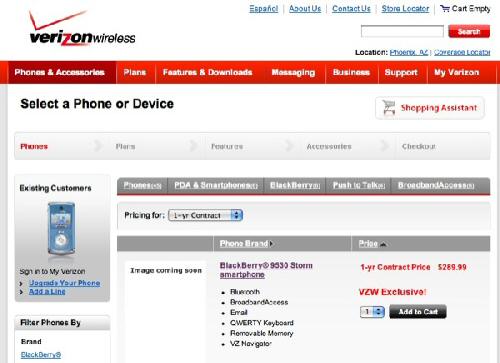Image resolution: width=500 pixels, height=363 pixels.
Task: Click the QWERTY Keyboard feature text
Action: tap(262, 323)
